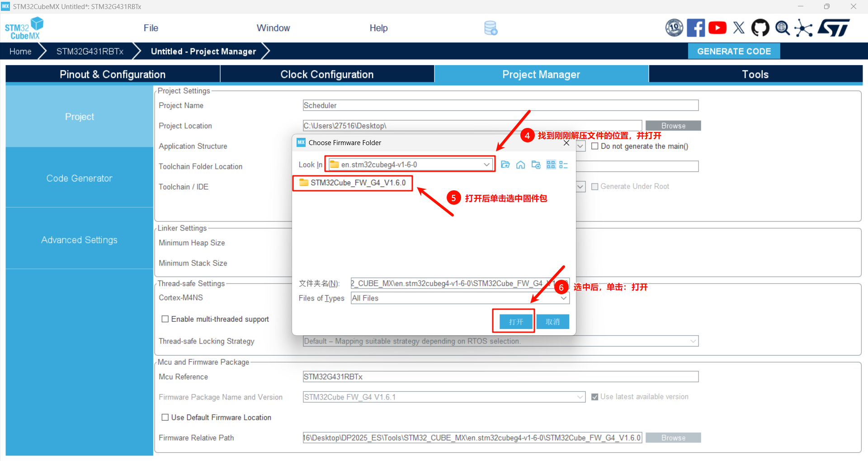Click 取消 to cancel the dialog
Image resolution: width=868 pixels, height=461 pixels.
click(552, 322)
